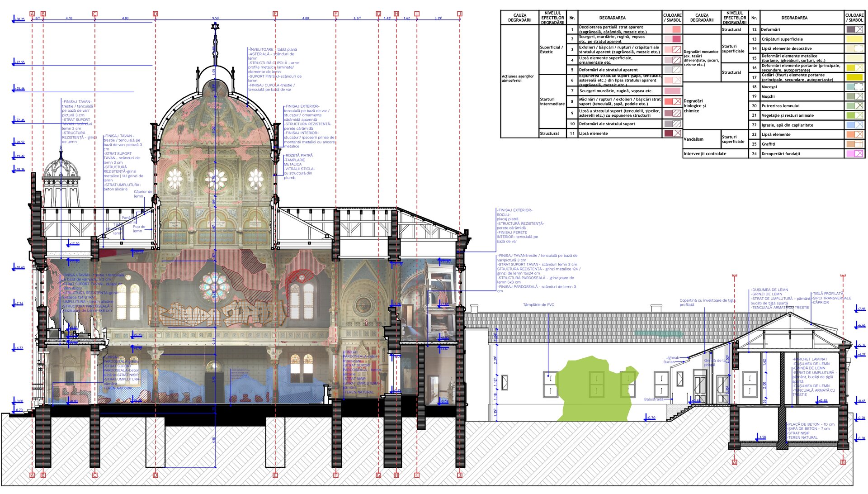Screen dimensions: 868x494
Task: Click the first 'DEGRADAREA' column header
Action: pos(612,18)
